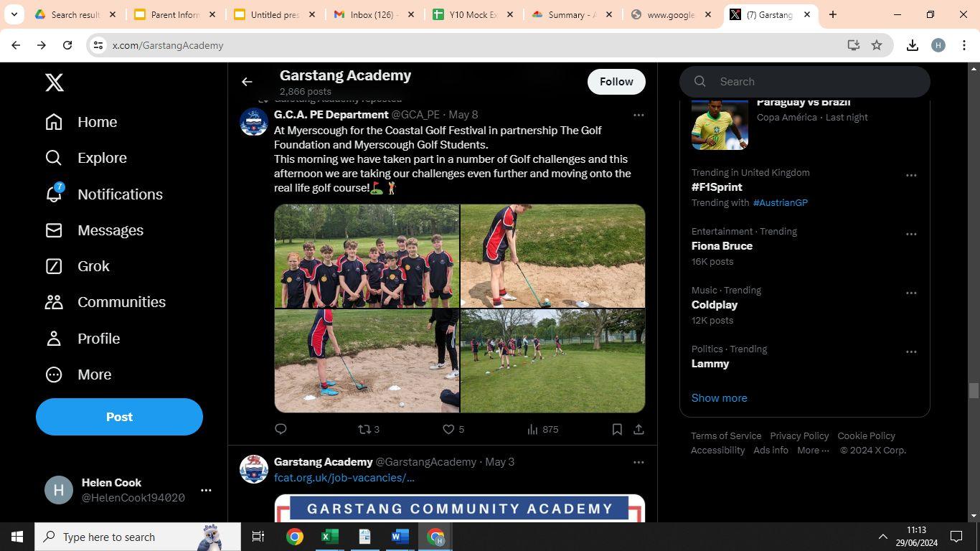
Task: Open Excel from the taskbar
Action: coord(329,537)
